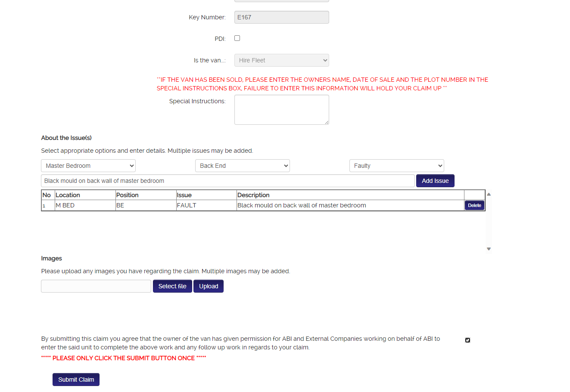The image size is (570, 392).
Task: Click the Upload button
Action: click(209, 286)
